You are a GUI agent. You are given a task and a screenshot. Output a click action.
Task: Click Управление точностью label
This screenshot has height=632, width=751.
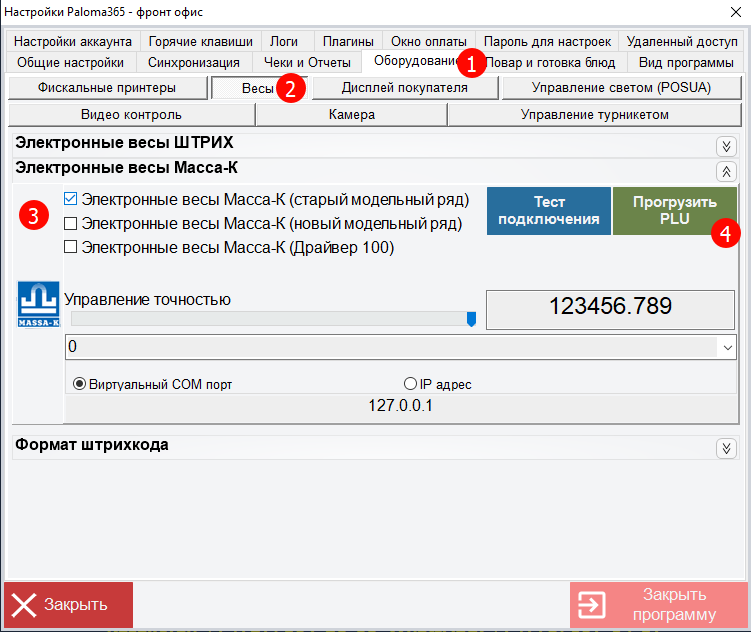click(148, 300)
